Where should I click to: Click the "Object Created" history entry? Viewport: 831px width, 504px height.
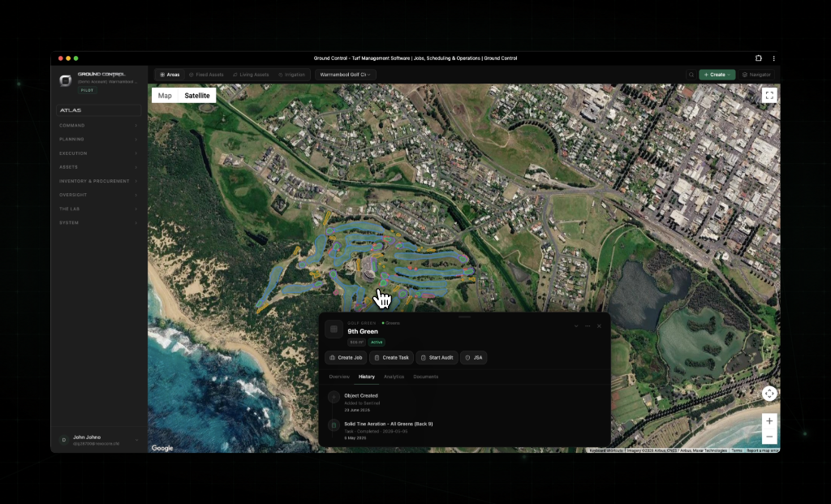click(x=361, y=396)
